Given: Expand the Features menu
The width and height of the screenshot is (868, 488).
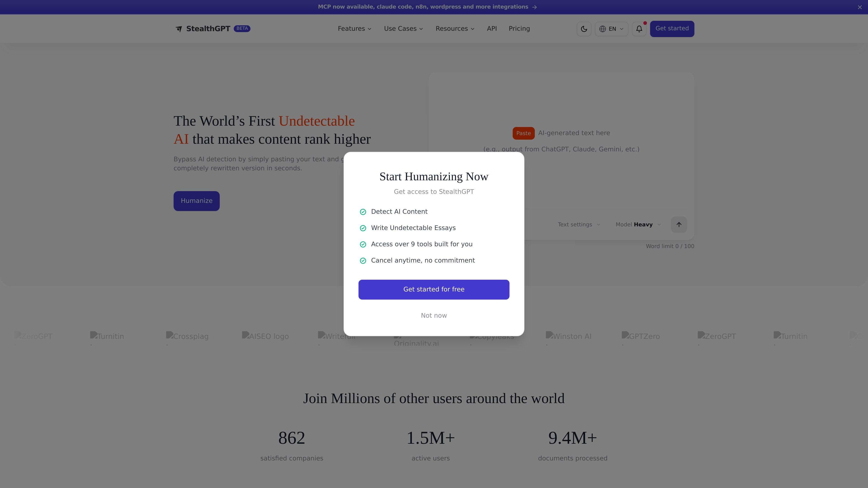Looking at the screenshot, I should click(354, 29).
